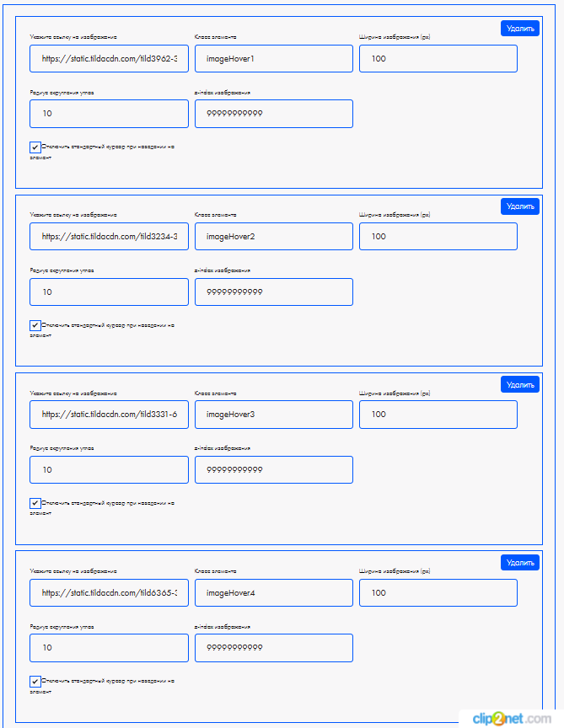
Task: Edit the corner radius field in imageHover2 block
Action: click(x=109, y=292)
